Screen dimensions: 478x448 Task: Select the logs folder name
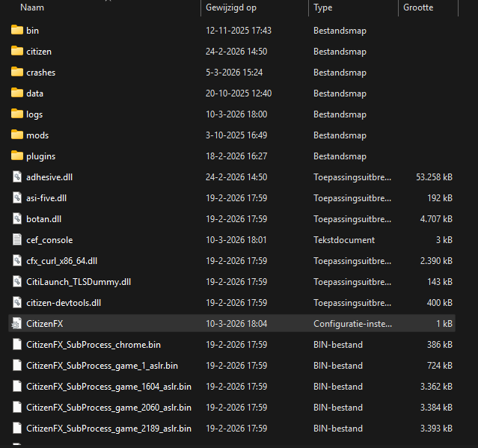tap(34, 114)
